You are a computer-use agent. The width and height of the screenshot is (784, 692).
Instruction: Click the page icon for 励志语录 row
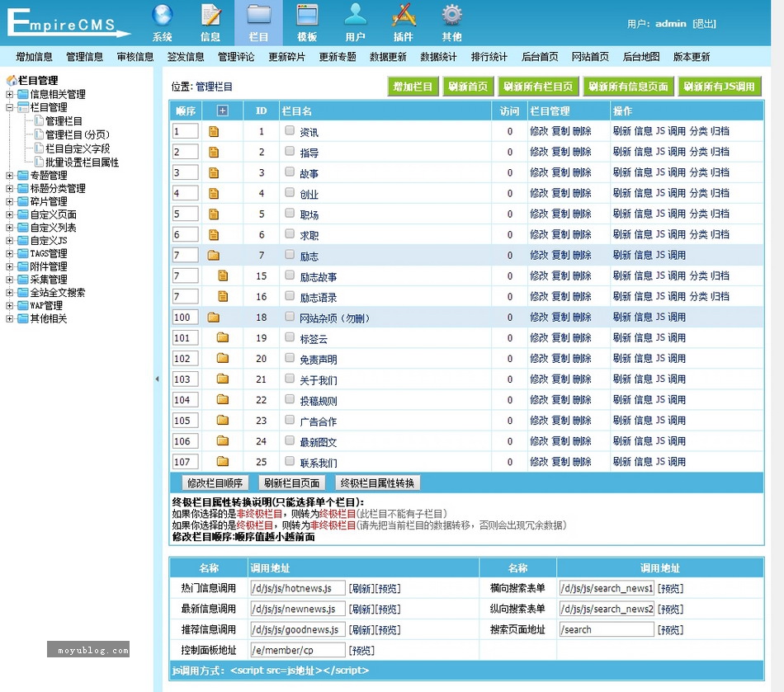[x=223, y=297]
